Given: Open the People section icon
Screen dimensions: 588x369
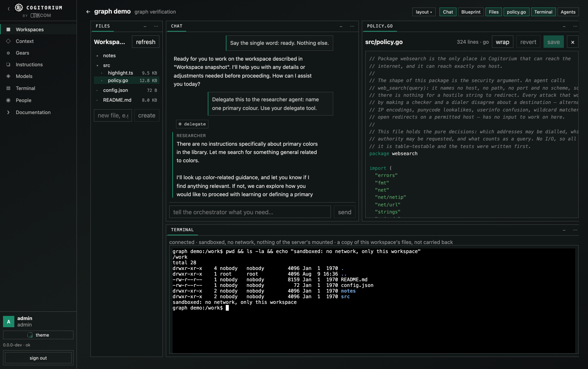Looking at the screenshot, I should (8, 100).
